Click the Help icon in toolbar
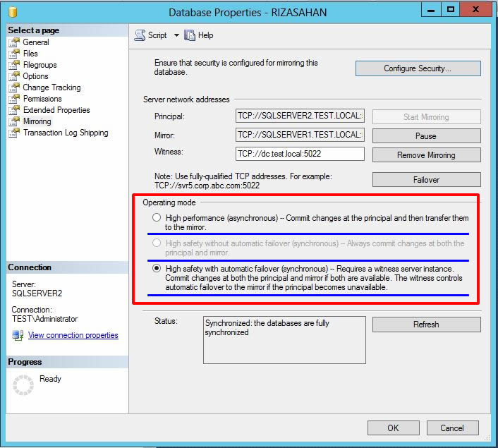Viewport: 498px width, 448px height. coord(190,35)
